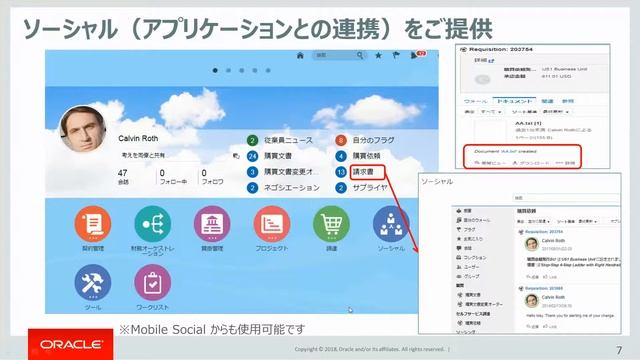Click the search field in ソーシャル panel
The image size is (640, 360).
pos(567,198)
